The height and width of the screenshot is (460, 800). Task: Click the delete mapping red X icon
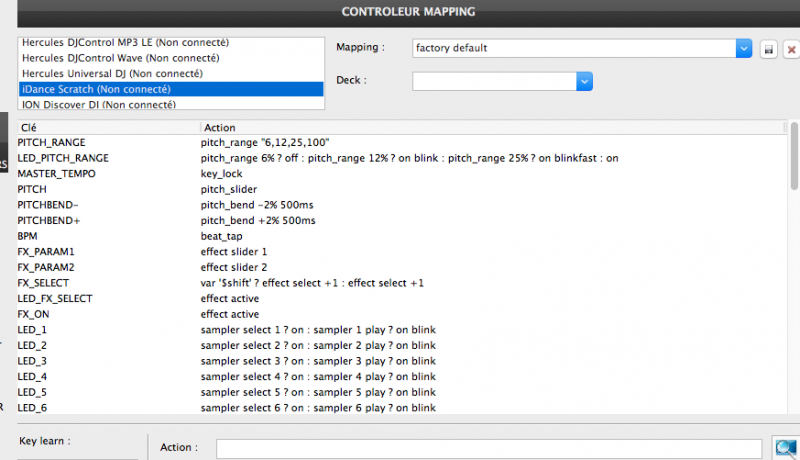pyautogui.click(x=791, y=49)
